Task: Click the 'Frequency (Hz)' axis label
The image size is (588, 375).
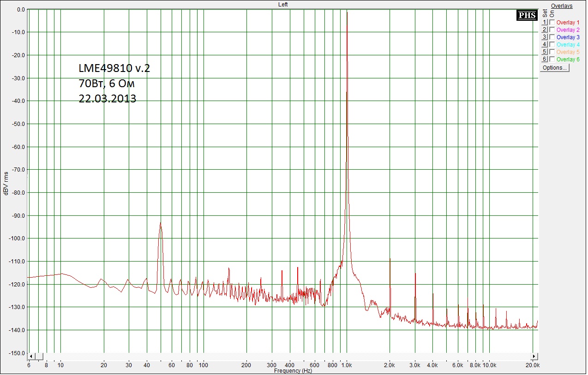Action: point(293,371)
